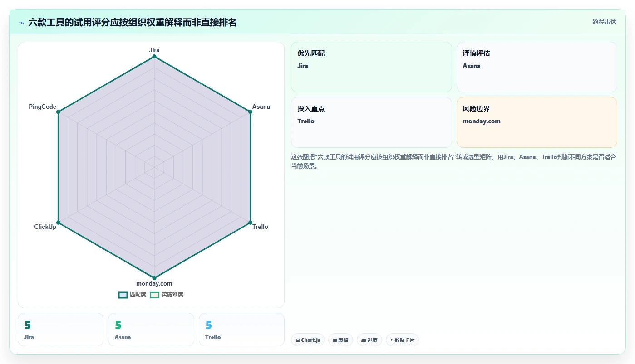Click the 路径雷达 label in the header
The height and width of the screenshot is (364, 635).
tap(604, 22)
